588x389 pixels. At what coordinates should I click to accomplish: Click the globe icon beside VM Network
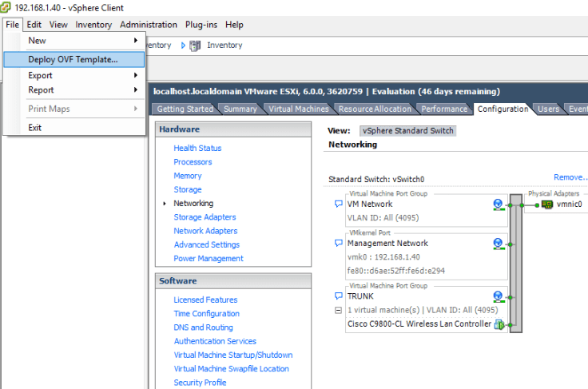pyautogui.click(x=499, y=204)
